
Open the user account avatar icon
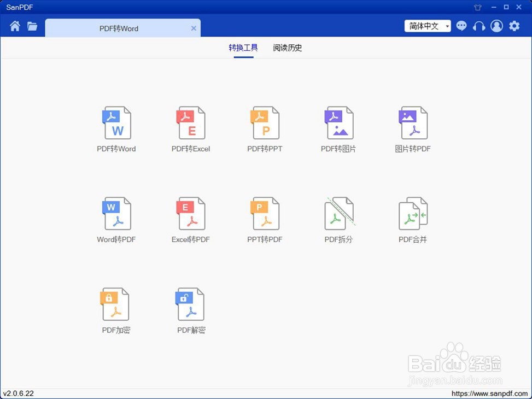(x=496, y=26)
